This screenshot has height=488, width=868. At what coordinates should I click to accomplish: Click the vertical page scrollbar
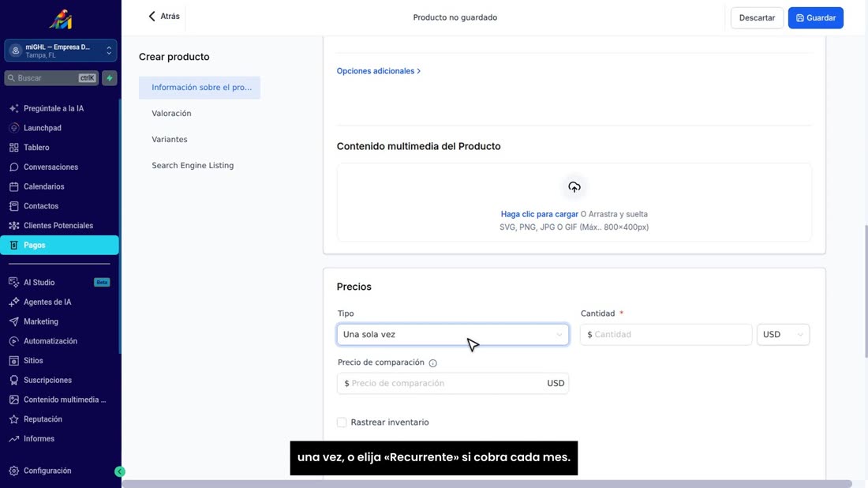[865, 291]
